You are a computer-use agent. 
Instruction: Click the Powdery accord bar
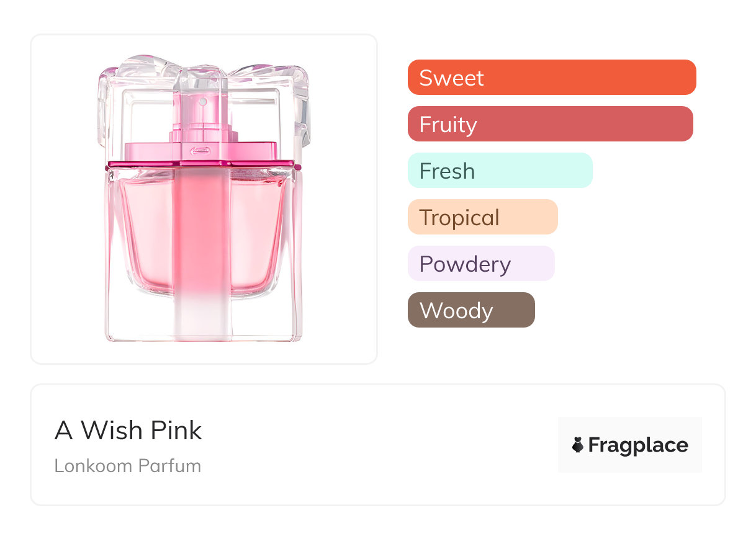click(x=480, y=264)
